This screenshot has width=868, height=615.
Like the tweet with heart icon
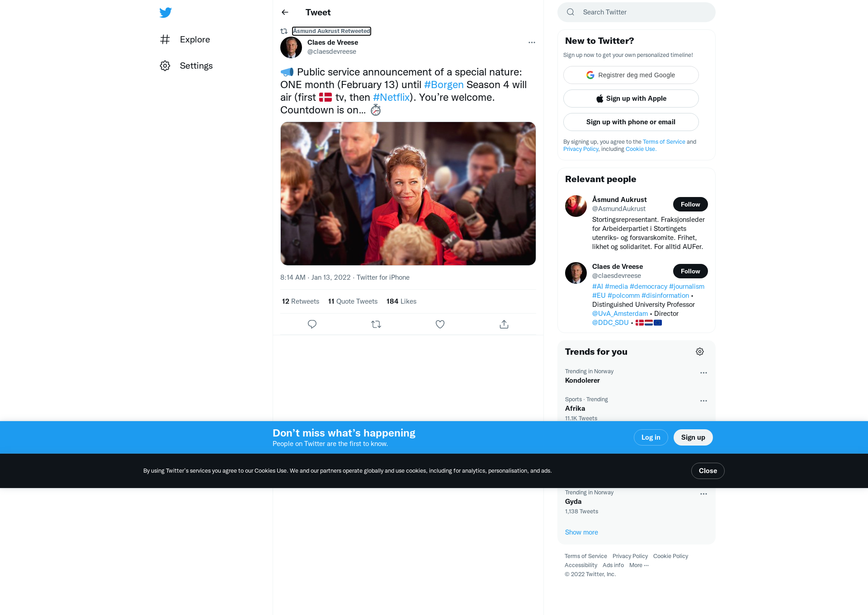point(440,324)
